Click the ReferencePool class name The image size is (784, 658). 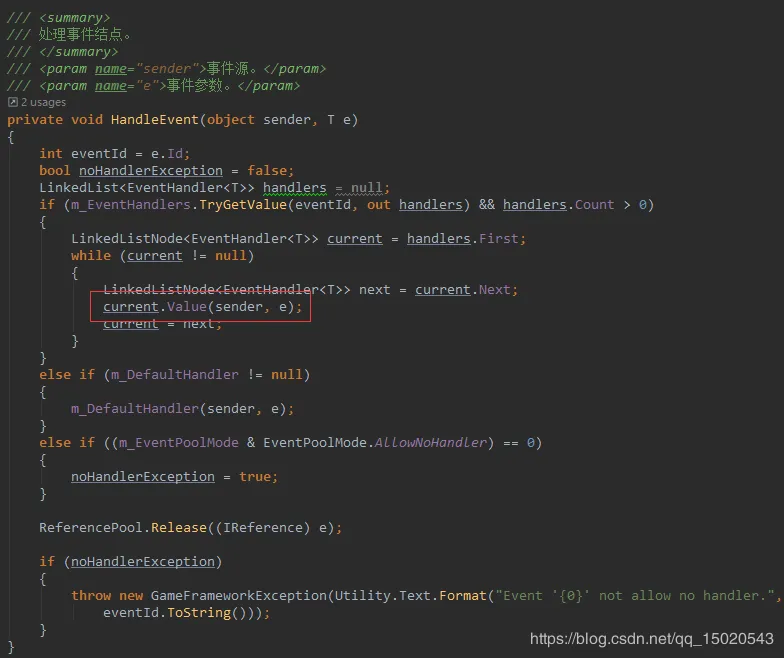pos(91,528)
